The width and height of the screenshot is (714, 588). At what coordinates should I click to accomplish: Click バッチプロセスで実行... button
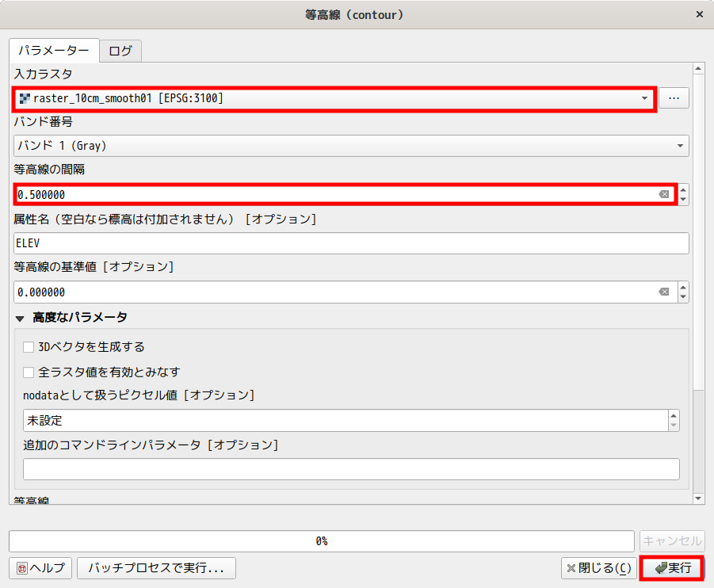[x=156, y=568]
